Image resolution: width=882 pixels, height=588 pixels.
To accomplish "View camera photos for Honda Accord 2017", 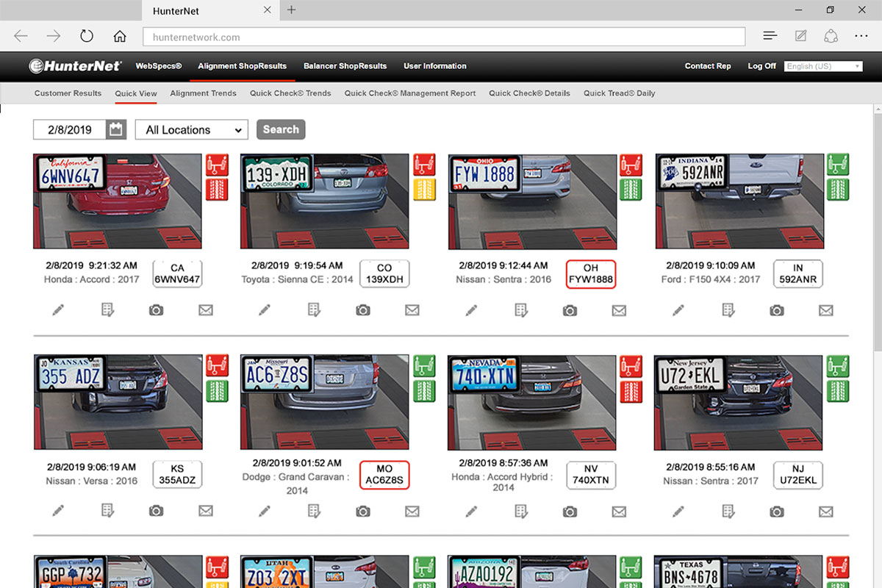I will pyautogui.click(x=156, y=310).
